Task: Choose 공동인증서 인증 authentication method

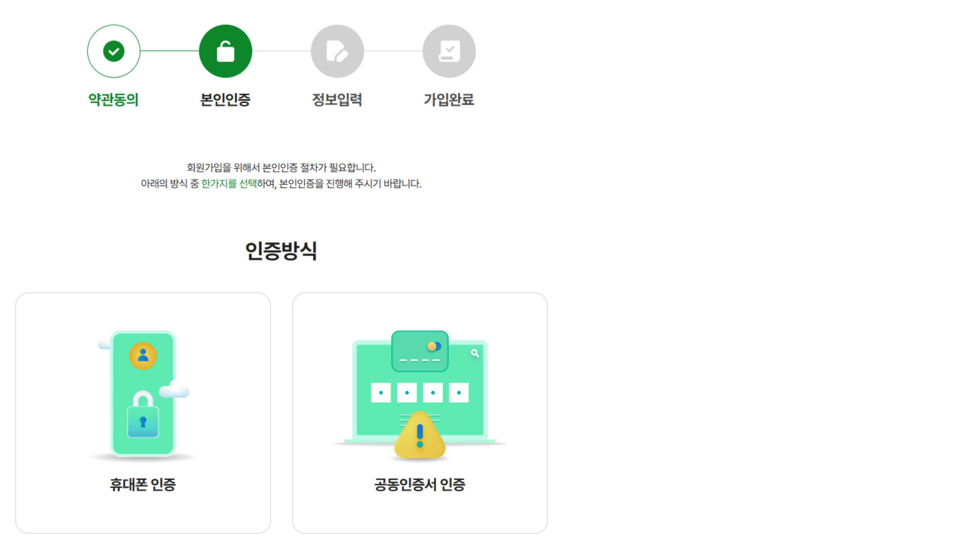Action: [x=420, y=413]
